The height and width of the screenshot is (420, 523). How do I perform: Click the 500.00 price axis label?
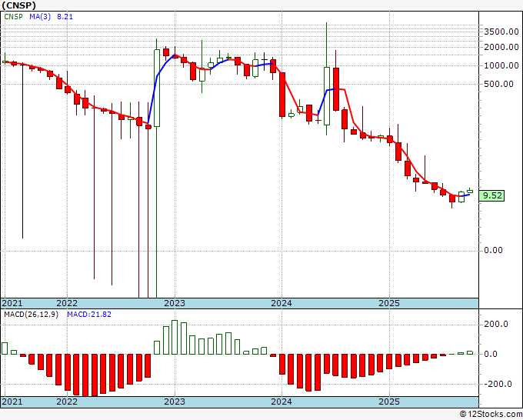[x=498, y=84]
